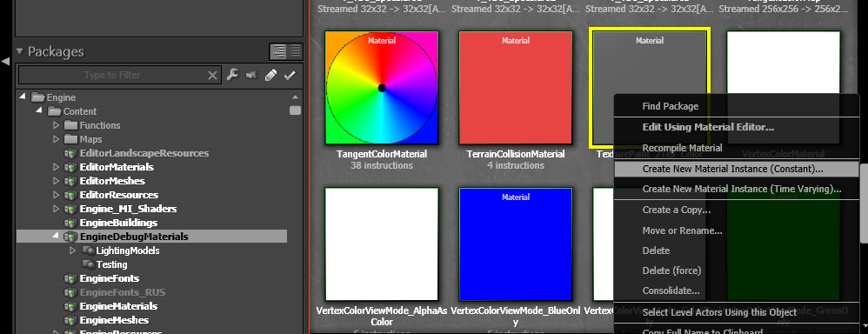Image resolution: width=868 pixels, height=334 pixels.
Task: Click the EditorMeshes package icon
Action: pos(70,181)
